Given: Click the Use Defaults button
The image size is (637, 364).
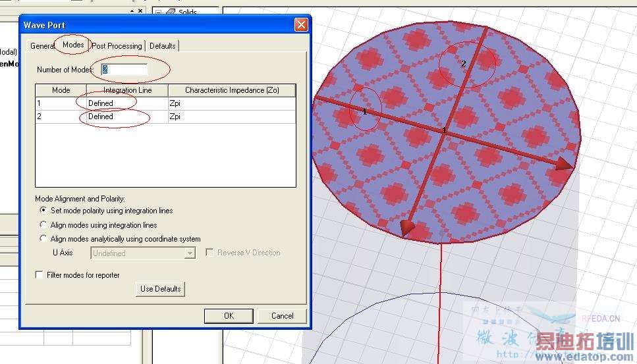Looking at the screenshot, I should (161, 289).
